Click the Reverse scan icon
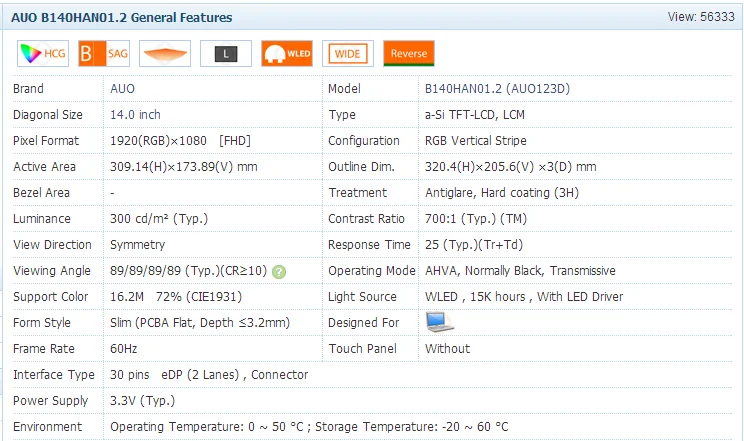The width and height of the screenshot is (744, 441). tap(409, 53)
